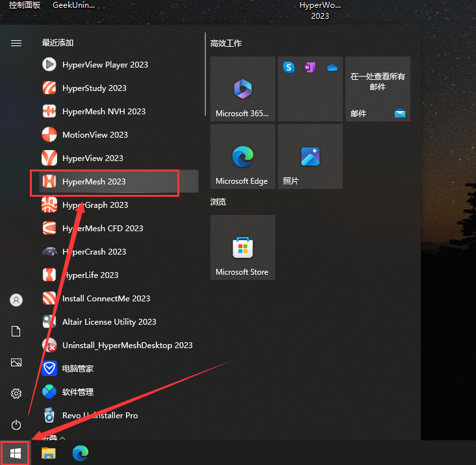This screenshot has width=476, height=465.
Task: Launch HyperView Player 2023
Action: pos(104,65)
